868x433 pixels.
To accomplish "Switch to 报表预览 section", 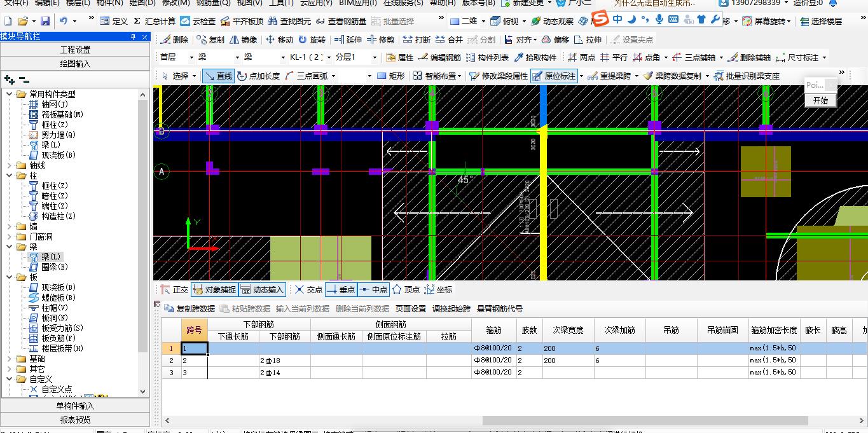I will pyautogui.click(x=75, y=420).
